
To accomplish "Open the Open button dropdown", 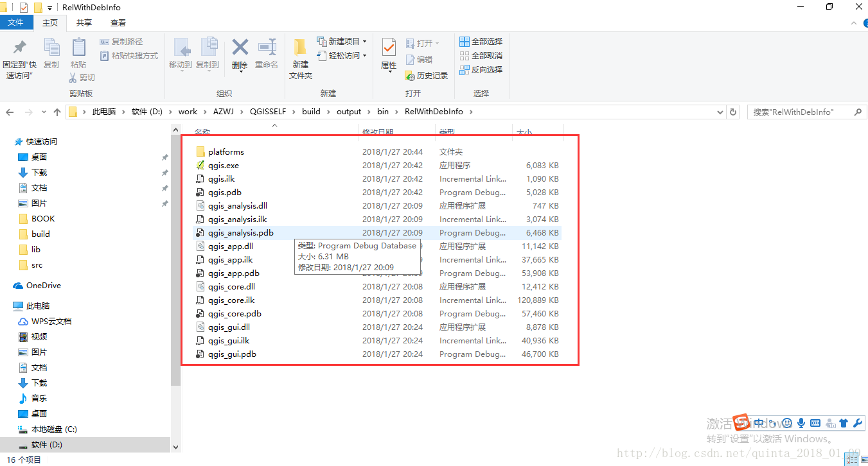I will pyautogui.click(x=423, y=43).
